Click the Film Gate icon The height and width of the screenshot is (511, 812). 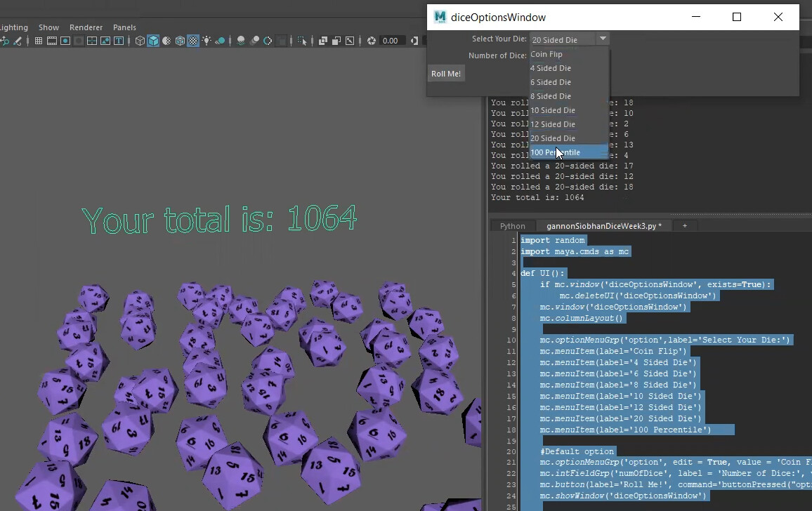(x=52, y=41)
